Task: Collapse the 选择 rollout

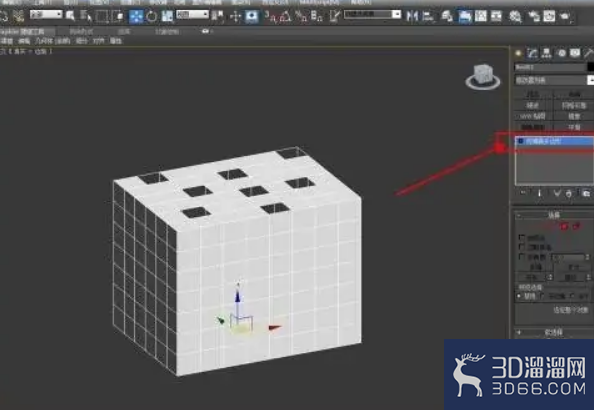Action: coord(554,215)
